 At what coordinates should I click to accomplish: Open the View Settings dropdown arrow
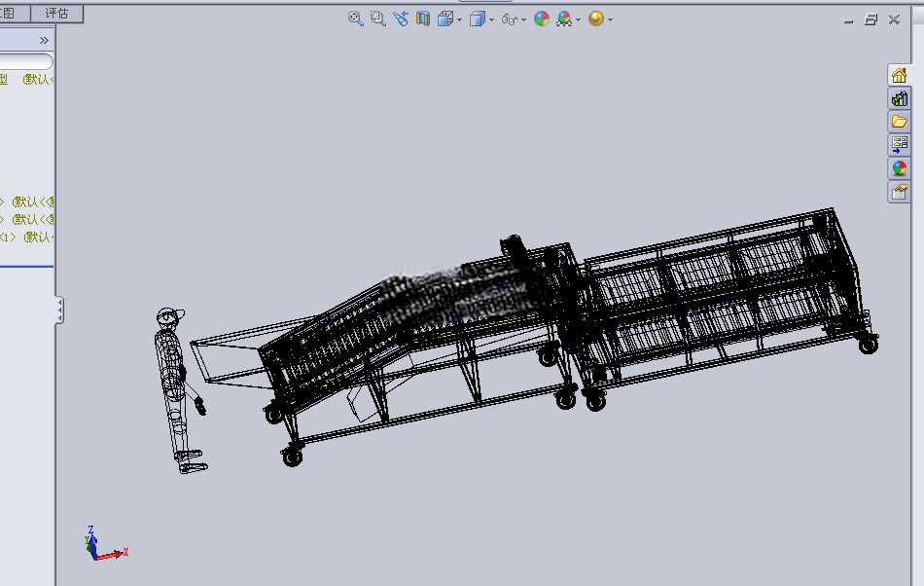611,20
